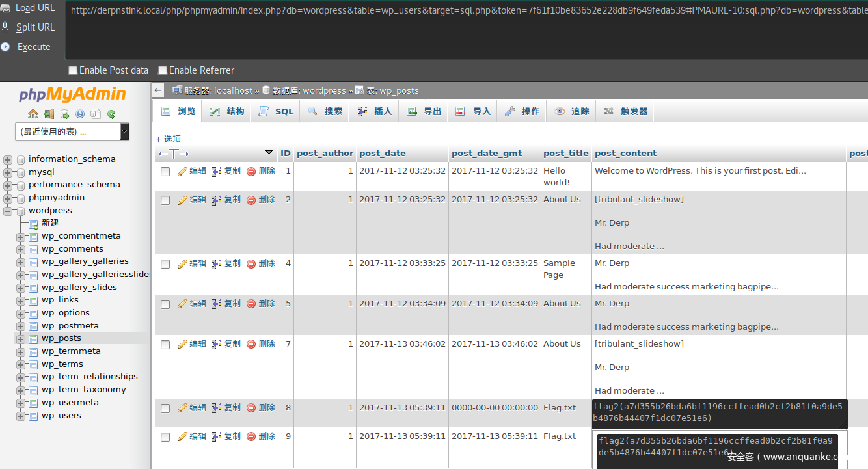Click the red delete icon for row ID 2

click(251, 200)
